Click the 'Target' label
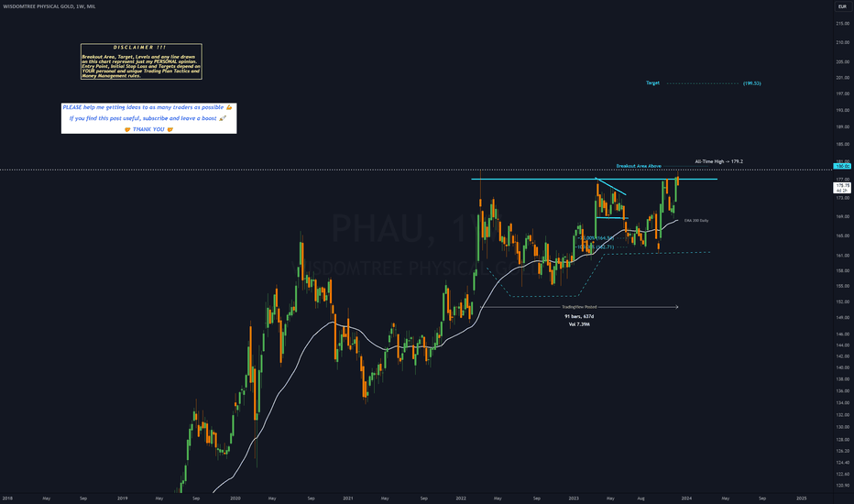854x504 pixels. pos(652,82)
